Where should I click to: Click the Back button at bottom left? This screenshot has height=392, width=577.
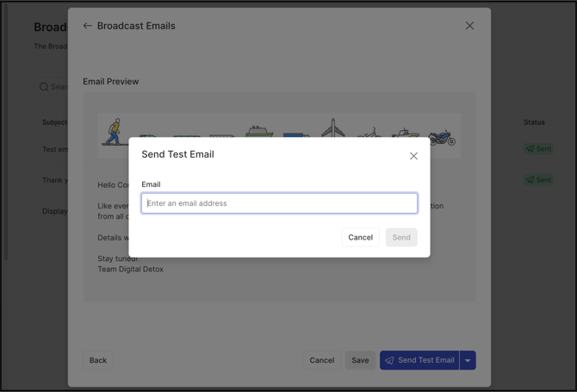coord(98,360)
